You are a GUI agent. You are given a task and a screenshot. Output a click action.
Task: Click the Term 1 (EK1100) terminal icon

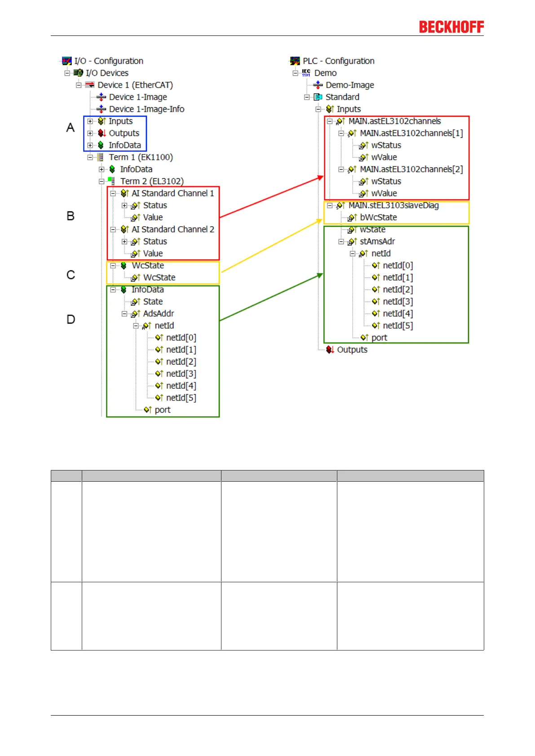[x=101, y=157]
